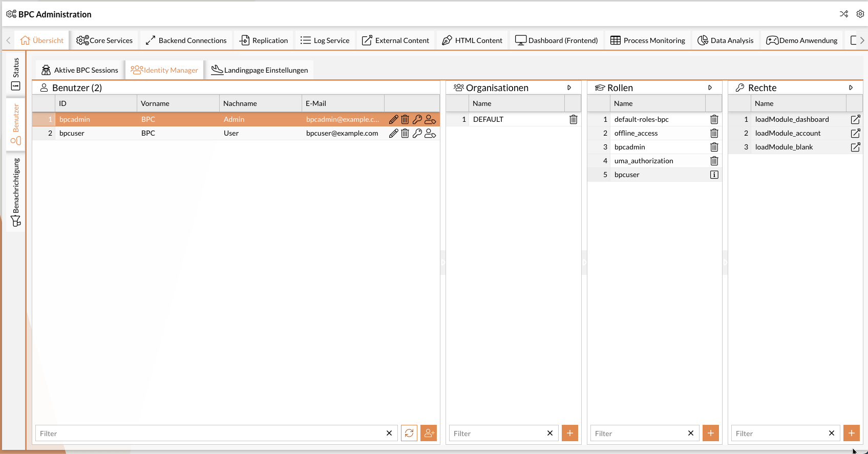This screenshot has height=454, width=868.
Task: Select the DEFAULT organisation row
Action: pos(513,119)
